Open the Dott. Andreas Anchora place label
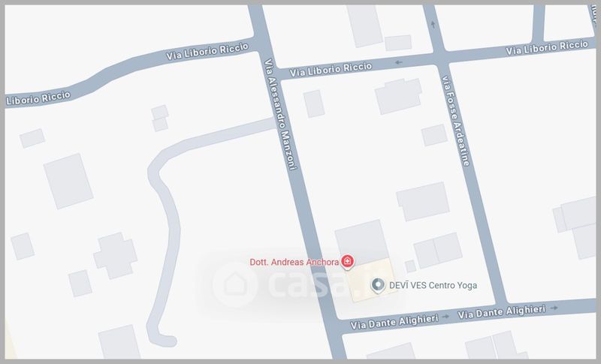The height and width of the screenshot is (364, 601). [x=294, y=262]
